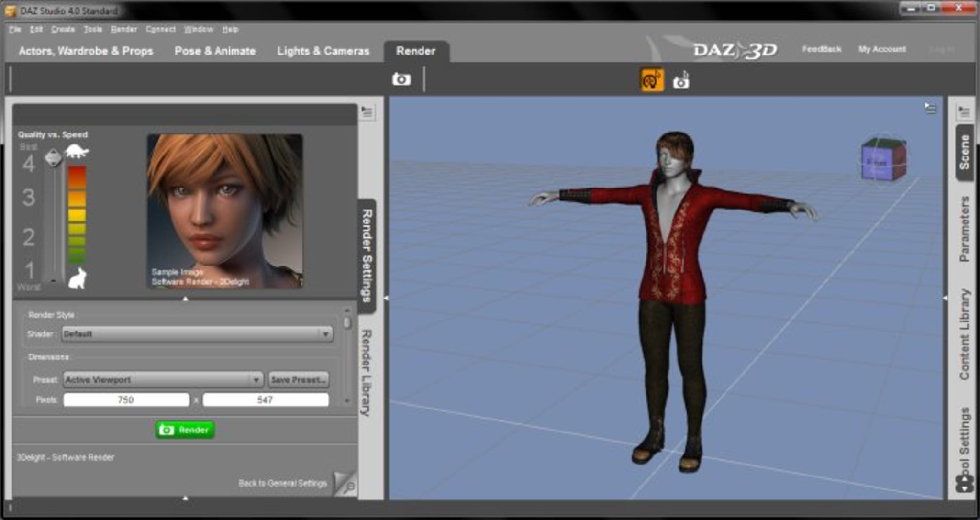Click the camera render icon in toolbar
Image resolution: width=980 pixels, height=520 pixels.
point(401,79)
